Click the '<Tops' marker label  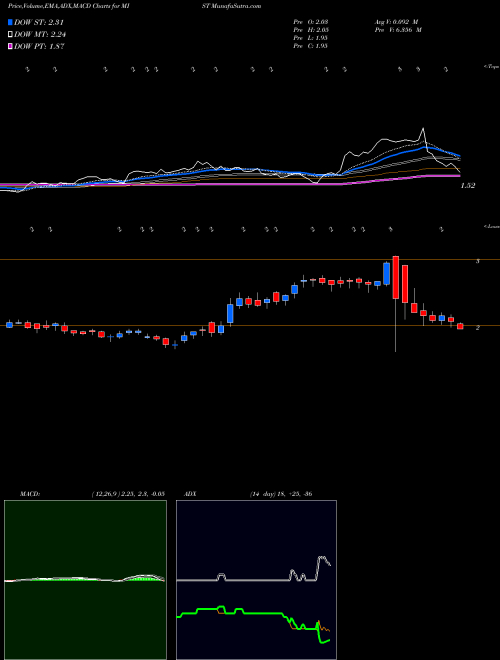pos(491,67)
